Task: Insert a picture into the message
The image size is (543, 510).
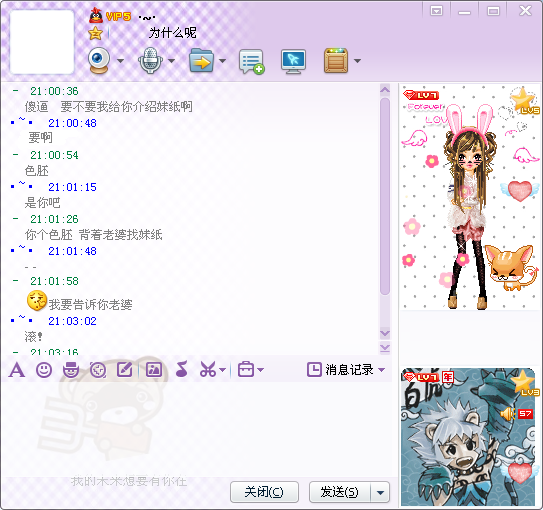Action: (154, 369)
